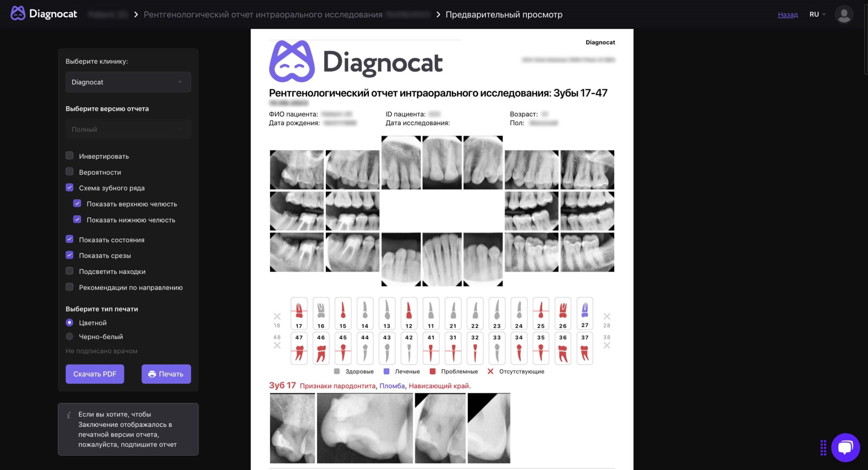Click red Проблемные legend swatch

click(x=432, y=371)
